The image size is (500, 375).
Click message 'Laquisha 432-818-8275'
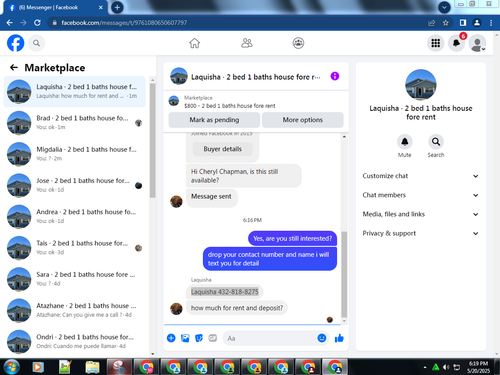[x=225, y=292]
